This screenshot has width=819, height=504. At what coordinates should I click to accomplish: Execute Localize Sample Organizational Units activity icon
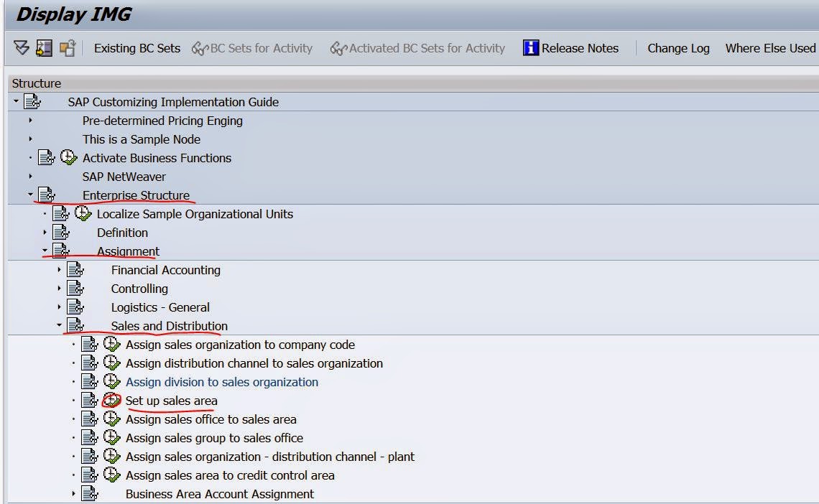click(x=83, y=213)
